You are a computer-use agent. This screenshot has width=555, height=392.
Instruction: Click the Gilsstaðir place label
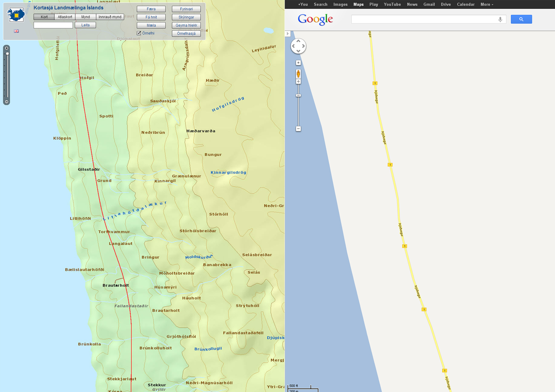click(x=89, y=169)
